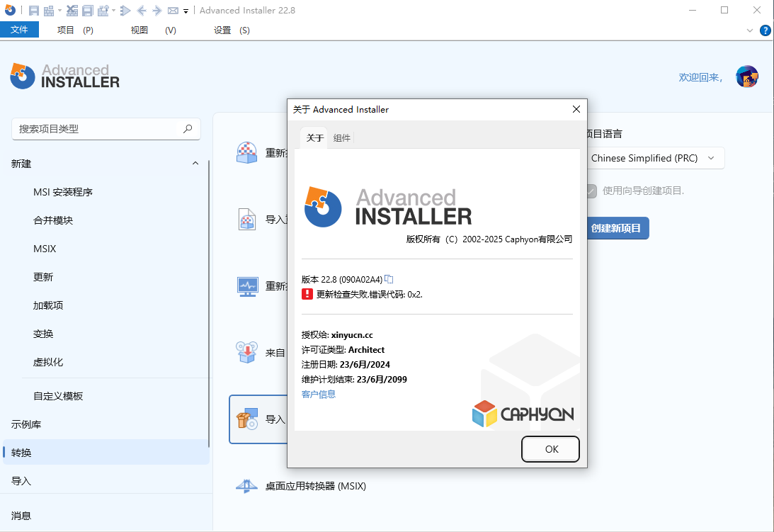
Task: Close the 关于 Advanced Installer dialog
Action: click(576, 109)
